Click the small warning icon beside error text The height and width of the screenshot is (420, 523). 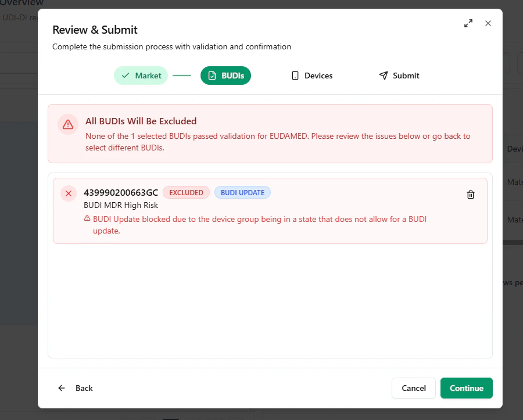click(87, 218)
